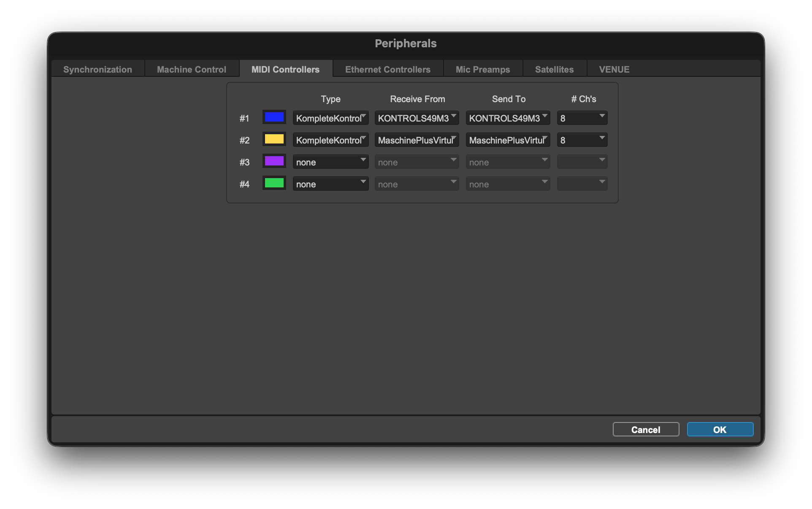
Task: Open the # Ch's dropdown for controller #2
Action: [x=582, y=140]
